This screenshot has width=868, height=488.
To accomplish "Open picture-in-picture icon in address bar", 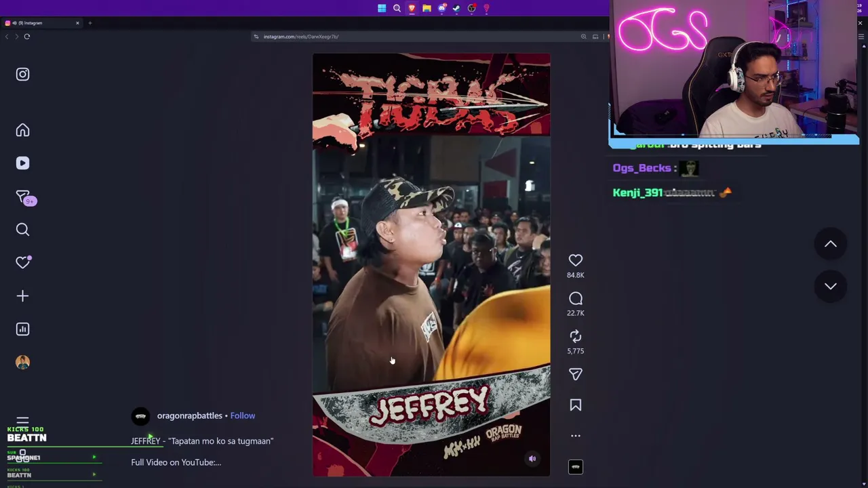I will 595,37.
